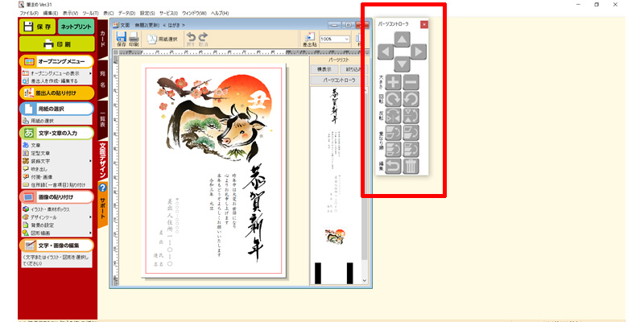Screen dimensions: 644x322
Task: Click the down arrow in Parts Controller
Action: [x=402, y=64]
